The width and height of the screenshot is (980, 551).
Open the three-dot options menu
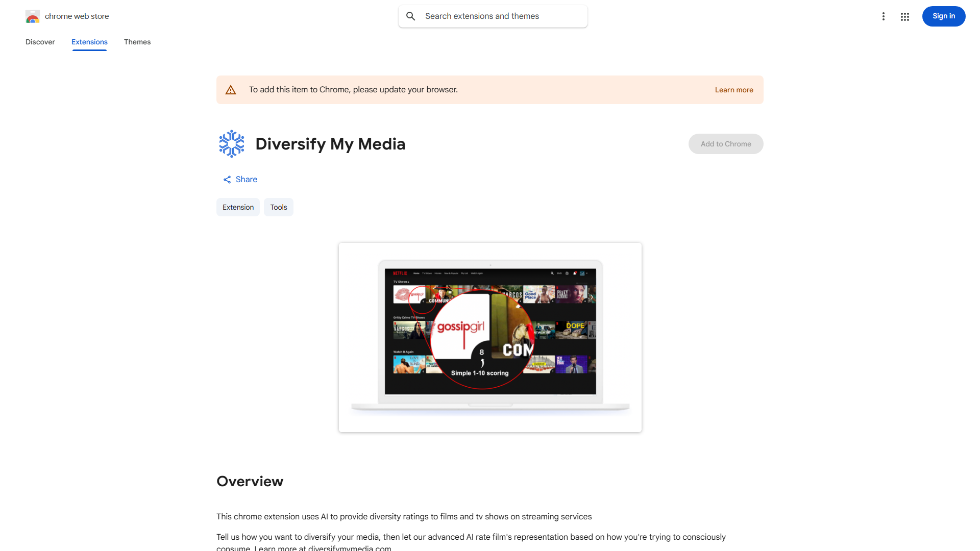click(x=884, y=16)
